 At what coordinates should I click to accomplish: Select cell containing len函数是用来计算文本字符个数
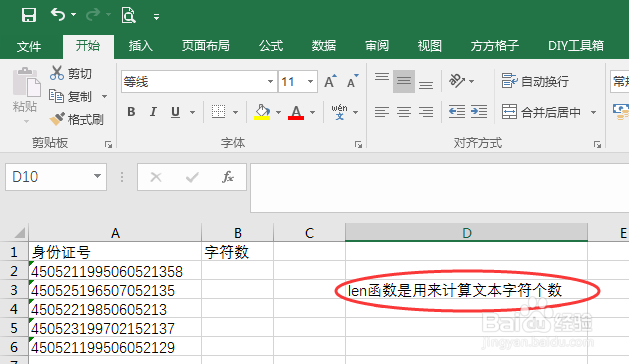467,290
